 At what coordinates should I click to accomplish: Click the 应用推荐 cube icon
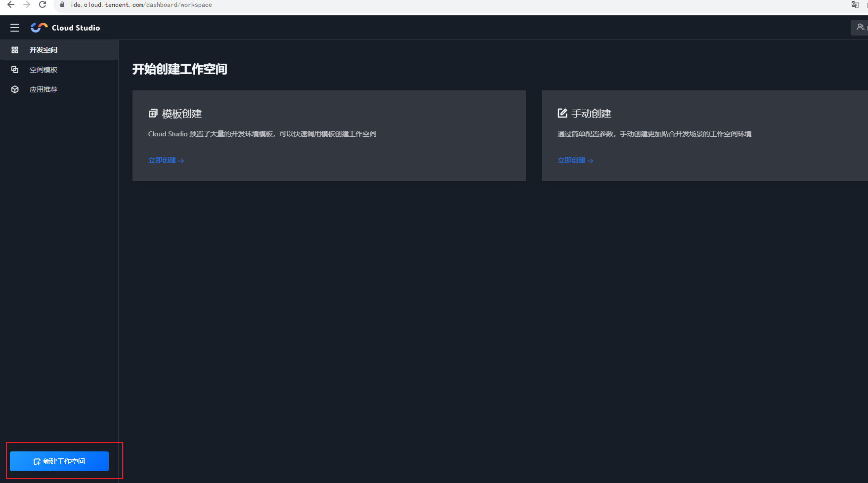point(15,89)
